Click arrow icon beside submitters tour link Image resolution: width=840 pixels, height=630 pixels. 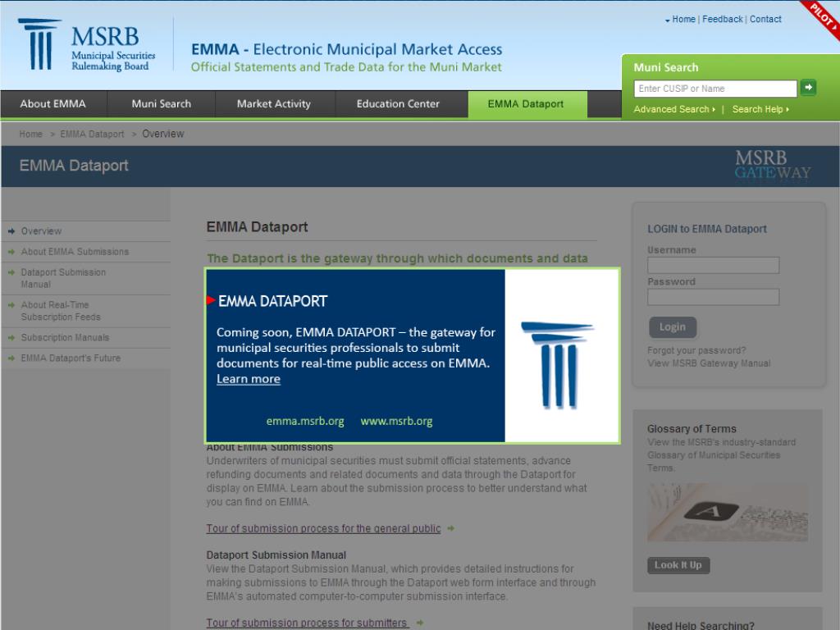(418, 623)
